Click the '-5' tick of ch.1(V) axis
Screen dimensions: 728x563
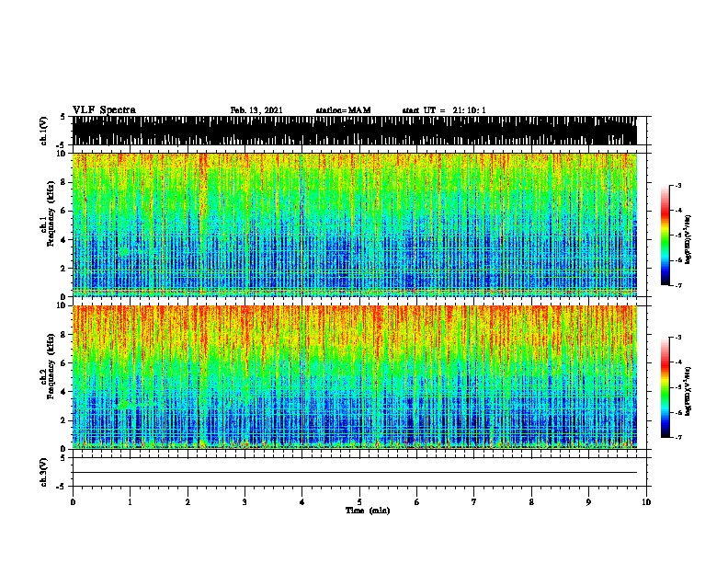coord(62,145)
